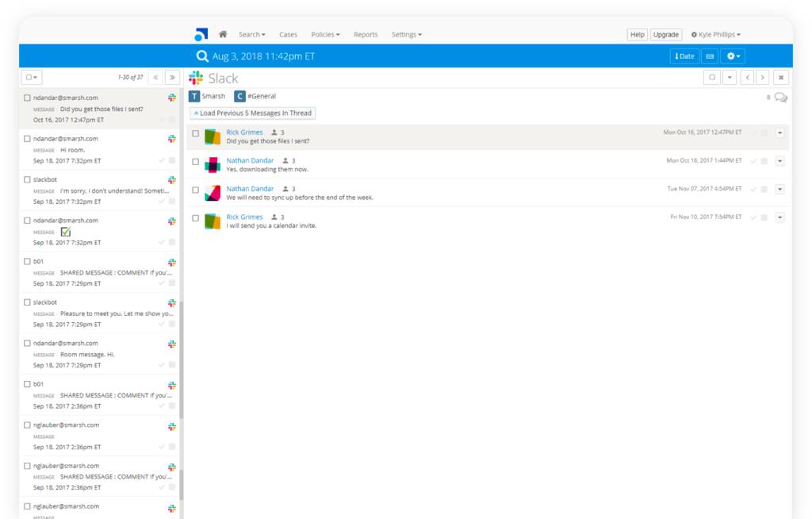
Task: Open the Reports page
Action: pyautogui.click(x=366, y=34)
